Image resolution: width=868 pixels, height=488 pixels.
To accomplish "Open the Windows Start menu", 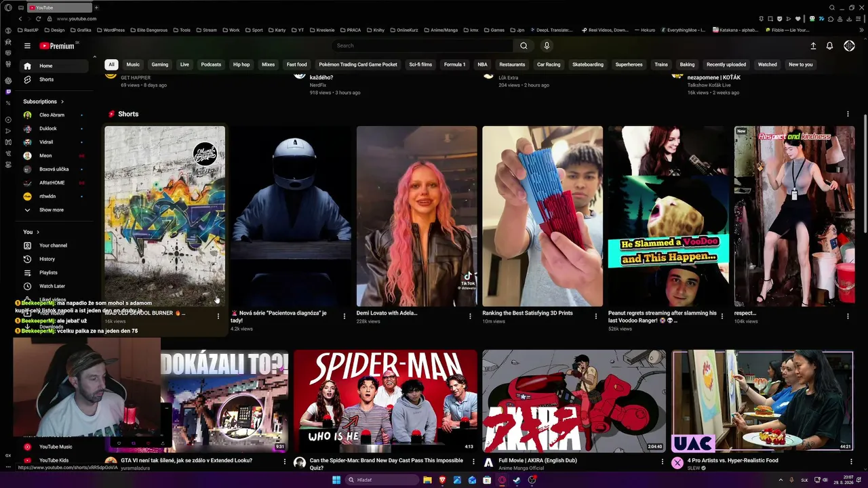I will (336, 480).
